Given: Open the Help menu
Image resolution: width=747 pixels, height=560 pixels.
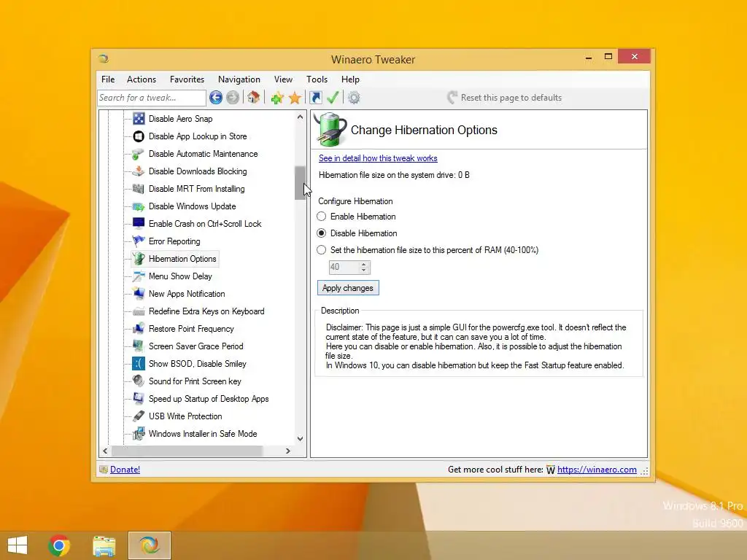Looking at the screenshot, I should 350,79.
